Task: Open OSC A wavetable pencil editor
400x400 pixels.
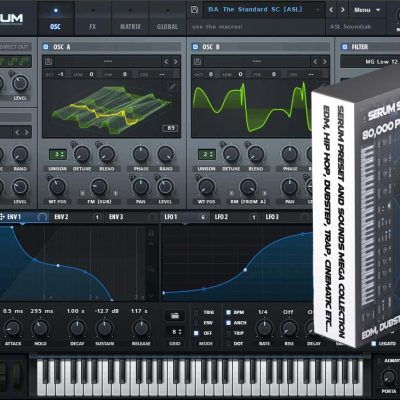Action: click(172, 87)
